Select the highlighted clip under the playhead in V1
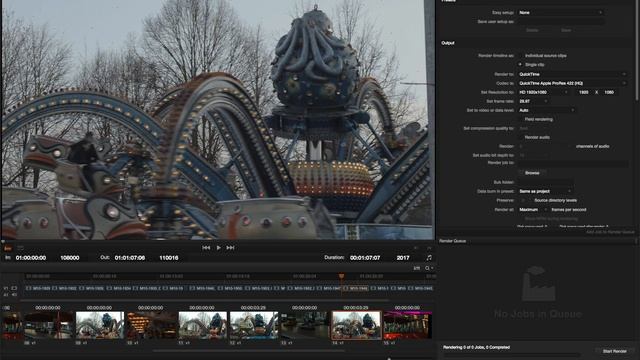The width and height of the screenshot is (640, 360). [356, 288]
